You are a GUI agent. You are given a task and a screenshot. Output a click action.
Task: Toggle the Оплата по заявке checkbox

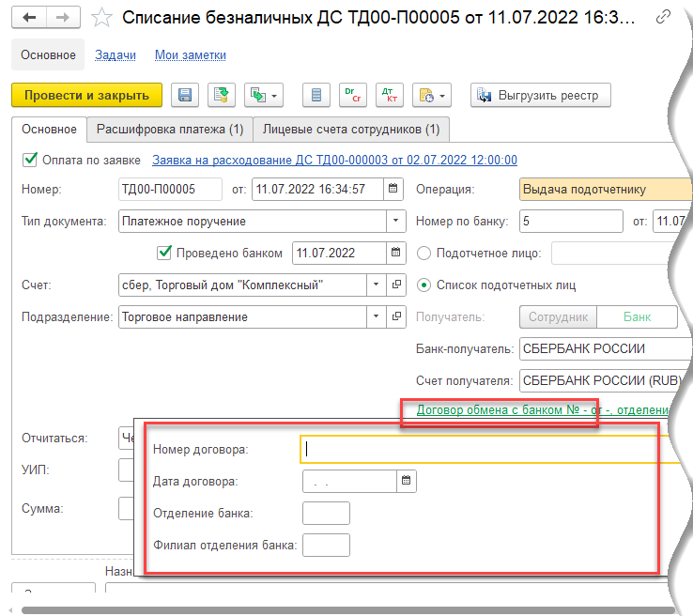point(30,160)
